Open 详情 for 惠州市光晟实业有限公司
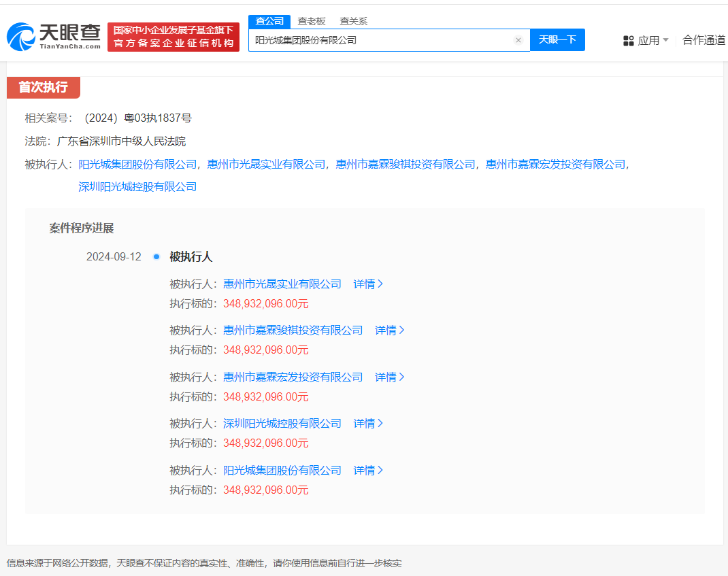Screen dimensions: 728x576 click(367, 284)
